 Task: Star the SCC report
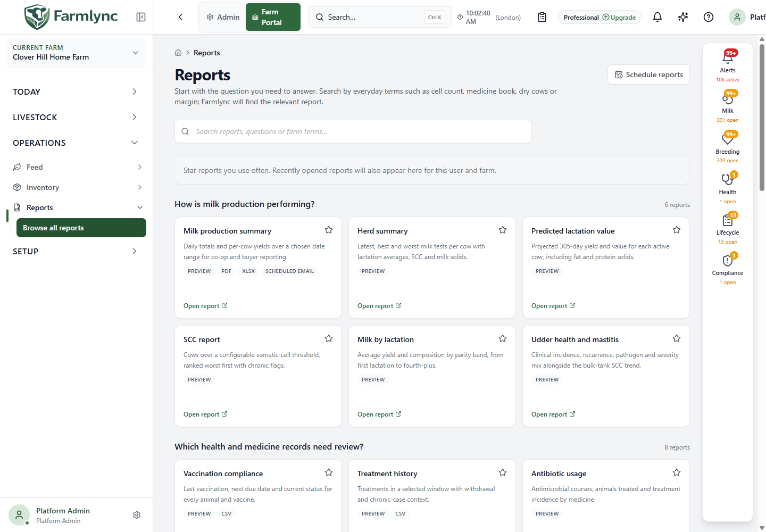pyautogui.click(x=329, y=338)
